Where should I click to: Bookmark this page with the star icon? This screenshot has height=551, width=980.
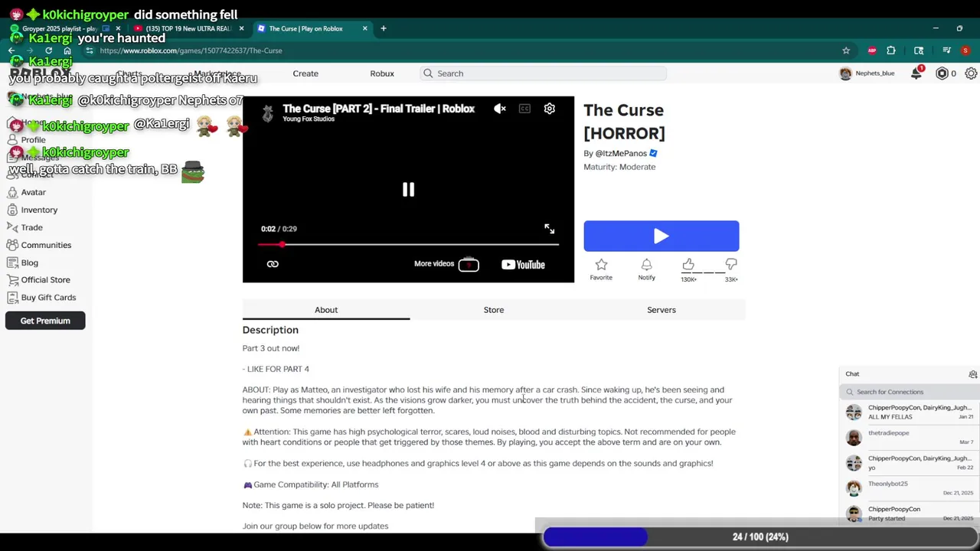(x=846, y=51)
